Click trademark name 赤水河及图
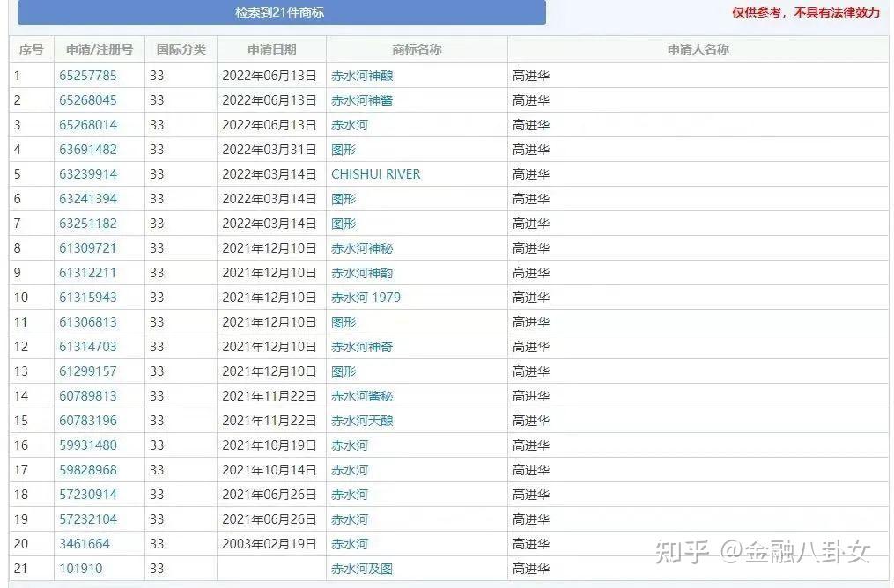Image resolution: width=894 pixels, height=588 pixels. (362, 569)
